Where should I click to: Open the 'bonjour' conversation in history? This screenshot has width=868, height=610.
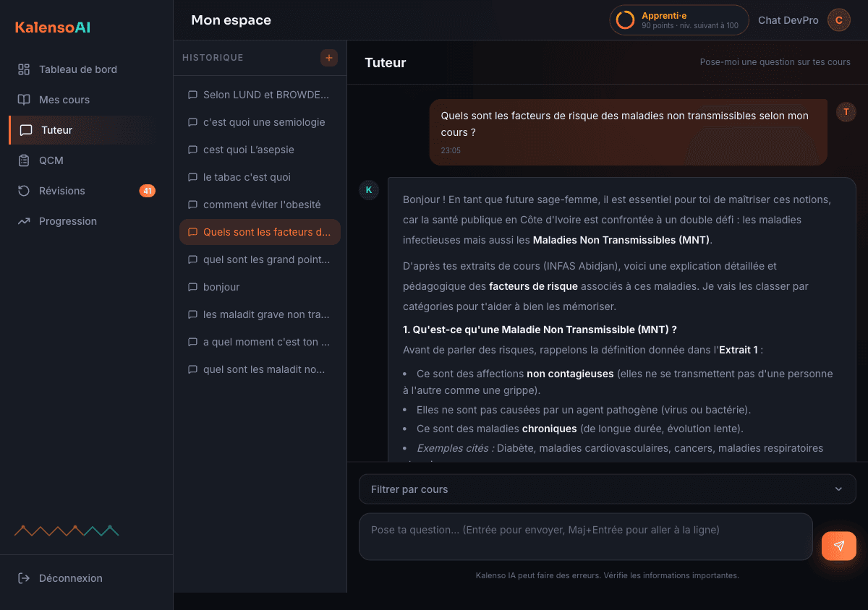pyautogui.click(x=260, y=287)
